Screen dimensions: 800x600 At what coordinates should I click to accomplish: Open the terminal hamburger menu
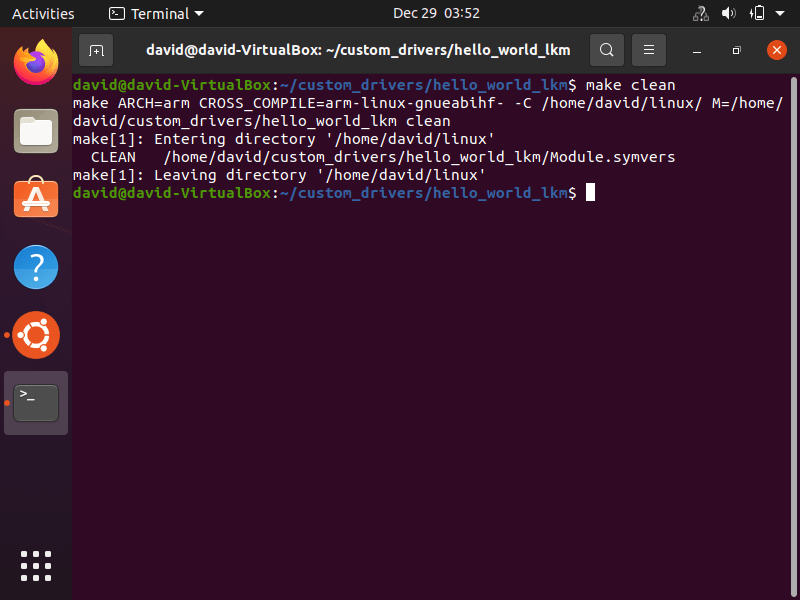click(x=648, y=49)
